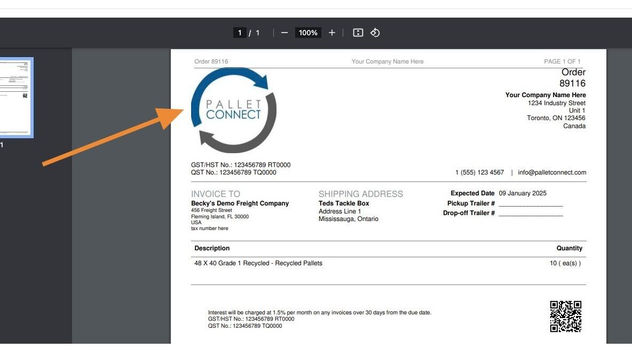Click 'PAGE 1 OF 1' header text
The image size is (632, 364).
(562, 61)
